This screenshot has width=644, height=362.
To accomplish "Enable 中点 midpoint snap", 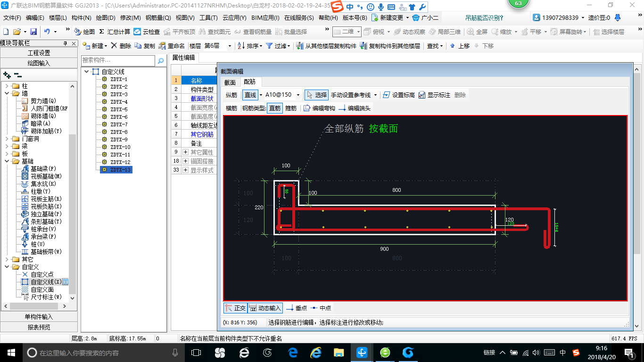I will click(x=321, y=308).
